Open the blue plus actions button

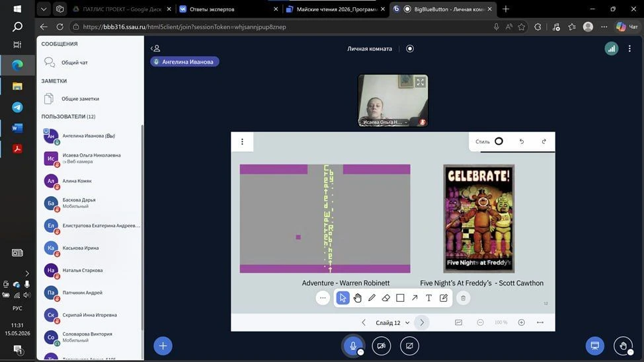[163, 345]
